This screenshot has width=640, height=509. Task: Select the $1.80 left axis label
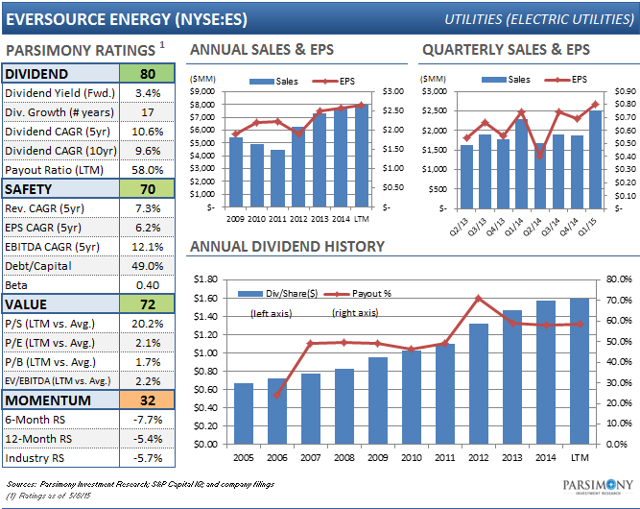[x=206, y=280]
